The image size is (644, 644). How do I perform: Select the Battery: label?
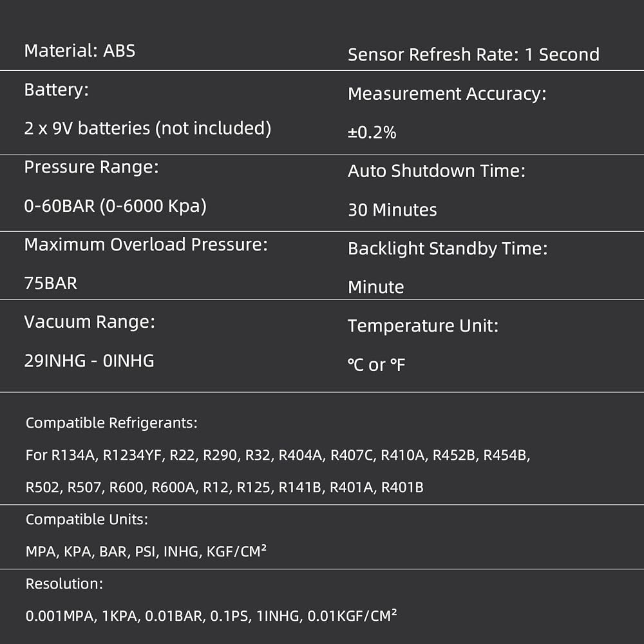click(56, 90)
